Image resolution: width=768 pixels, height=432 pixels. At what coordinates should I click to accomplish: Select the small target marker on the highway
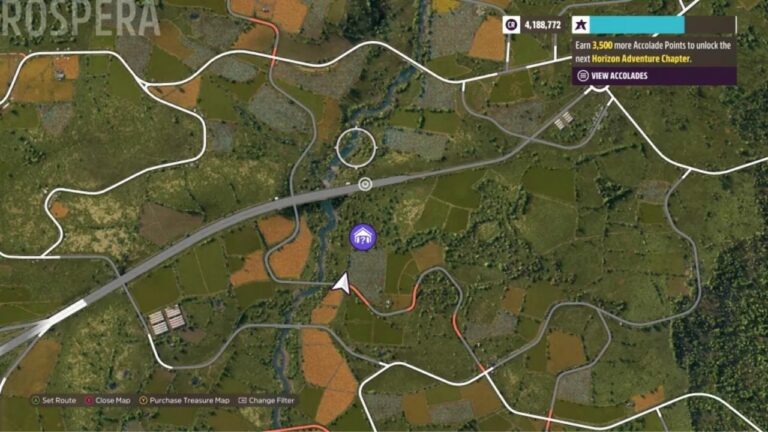365,184
